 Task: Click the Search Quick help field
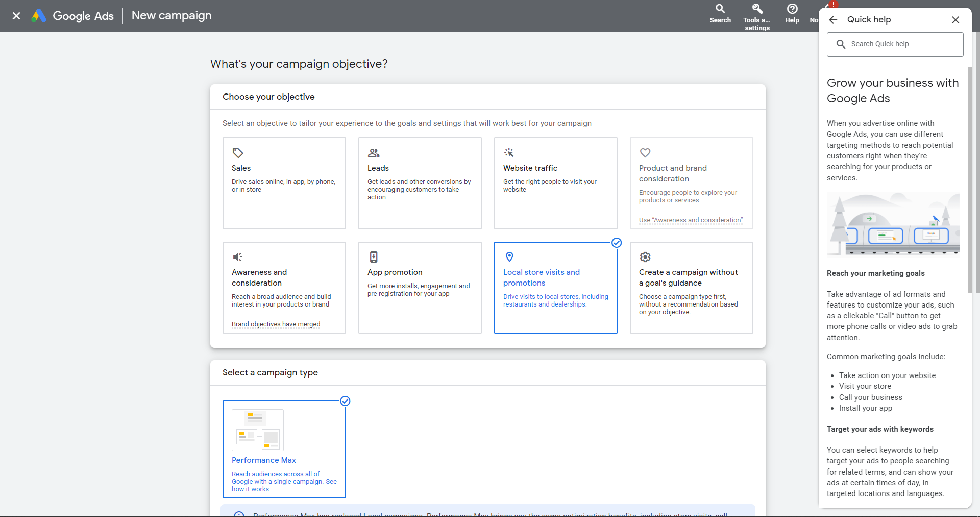click(895, 44)
